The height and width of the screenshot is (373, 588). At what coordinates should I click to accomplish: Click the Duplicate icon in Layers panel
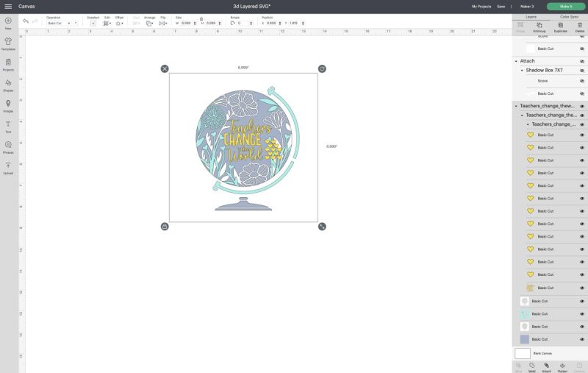pyautogui.click(x=560, y=25)
